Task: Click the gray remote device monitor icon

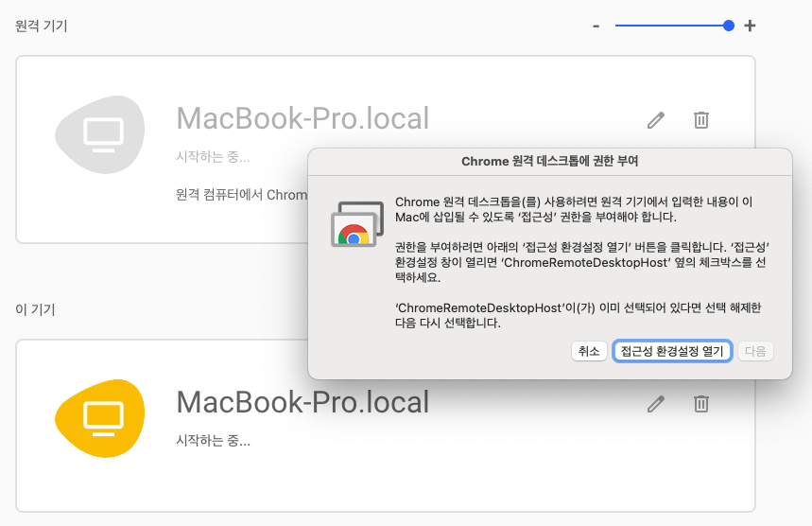Action: point(100,134)
